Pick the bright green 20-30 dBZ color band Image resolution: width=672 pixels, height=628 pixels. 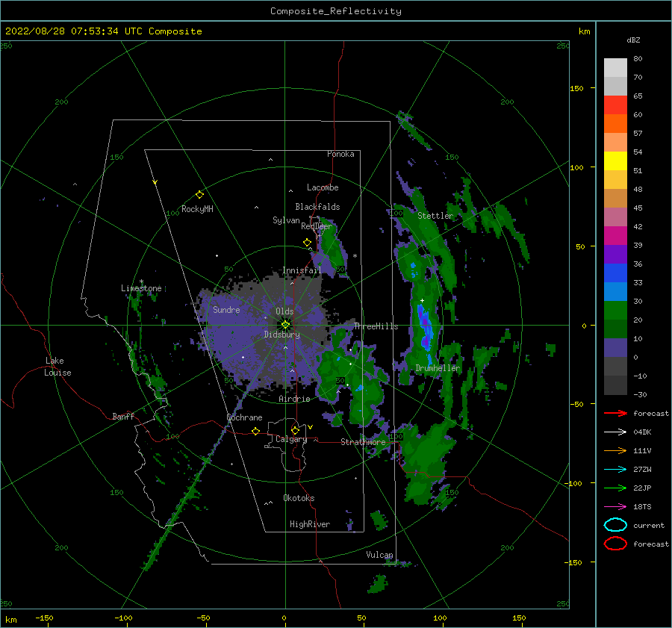point(615,311)
